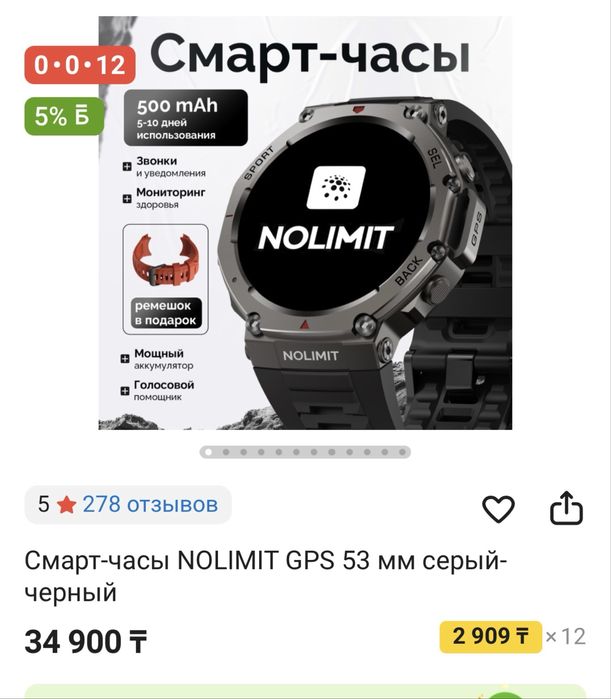Tap the 34 900 ₸ price
The image size is (611, 699).
coord(86,641)
